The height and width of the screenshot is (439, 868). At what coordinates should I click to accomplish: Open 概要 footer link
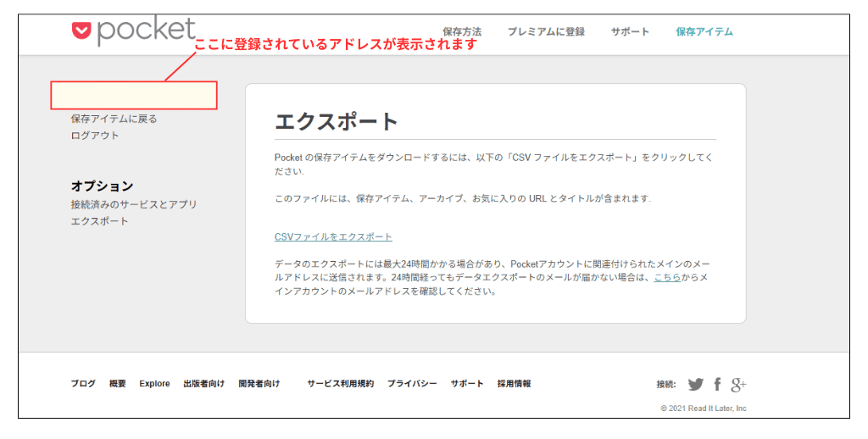click(x=117, y=383)
